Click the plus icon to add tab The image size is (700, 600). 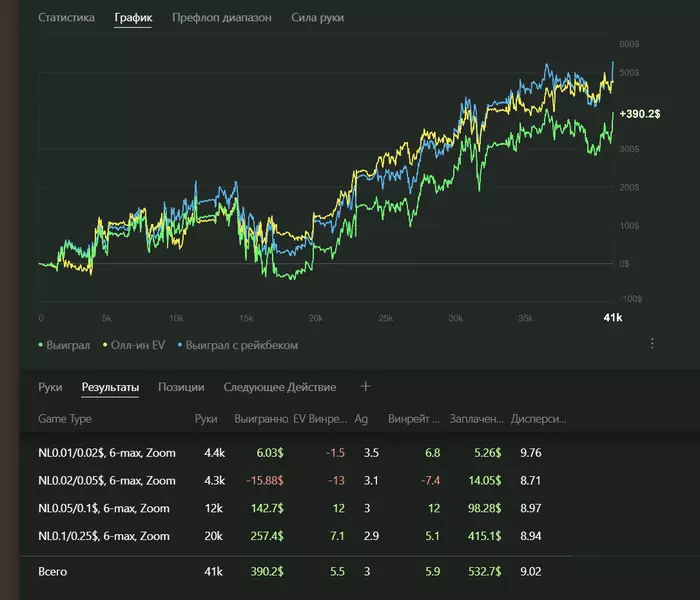click(365, 386)
